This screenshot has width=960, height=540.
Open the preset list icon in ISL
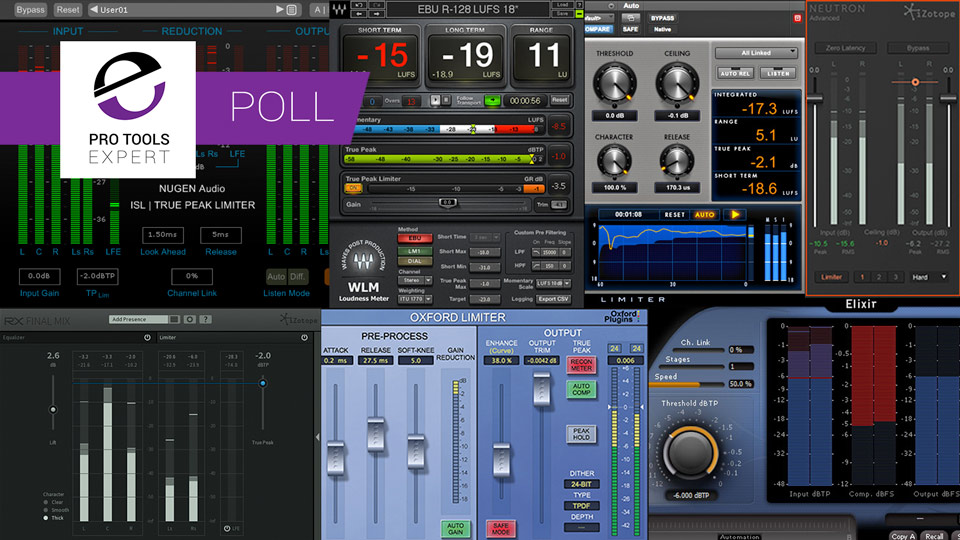[x=292, y=10]
